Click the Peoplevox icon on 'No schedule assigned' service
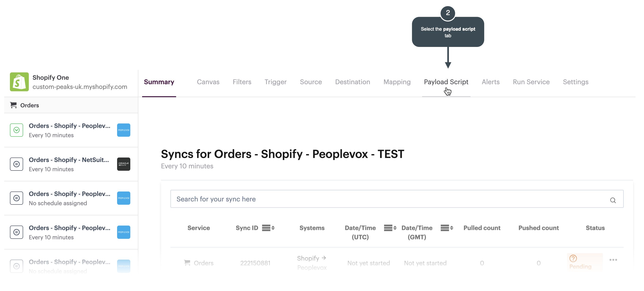644x291 pixels. 123,198
